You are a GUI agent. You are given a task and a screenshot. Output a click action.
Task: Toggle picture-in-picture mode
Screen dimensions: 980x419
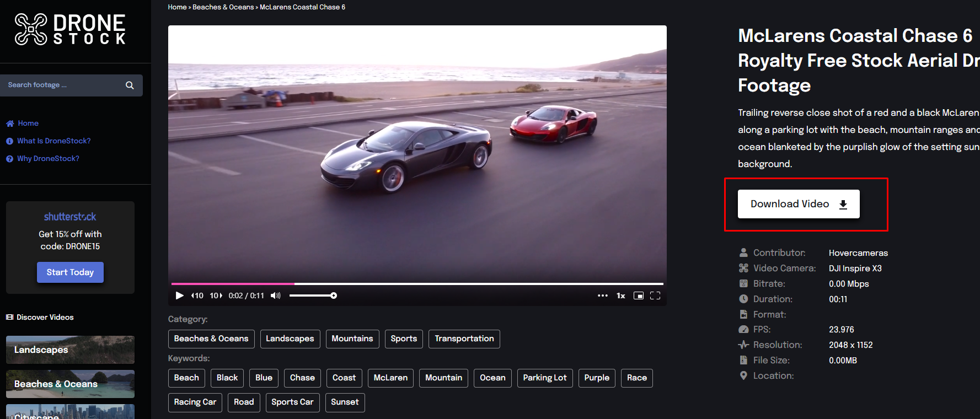[x=638, y=296]
